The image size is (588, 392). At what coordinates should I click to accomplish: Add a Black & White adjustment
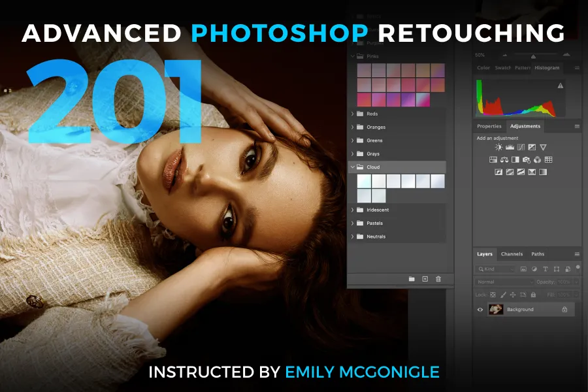pos(515,160)
